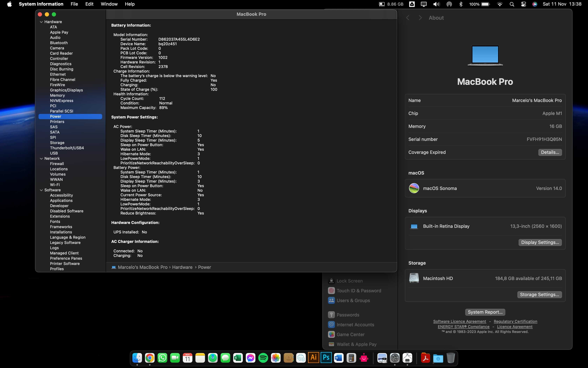
Task: Open Adobe Acrobat from the Dock
Action: pos(425,358)
